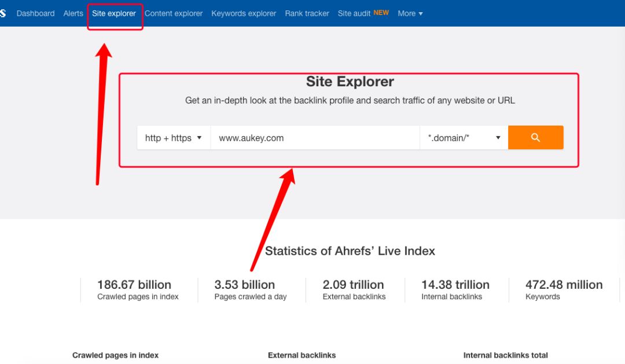Go to the Alerts section
This screenshot has width=625, height=364.
click(73, 13)
